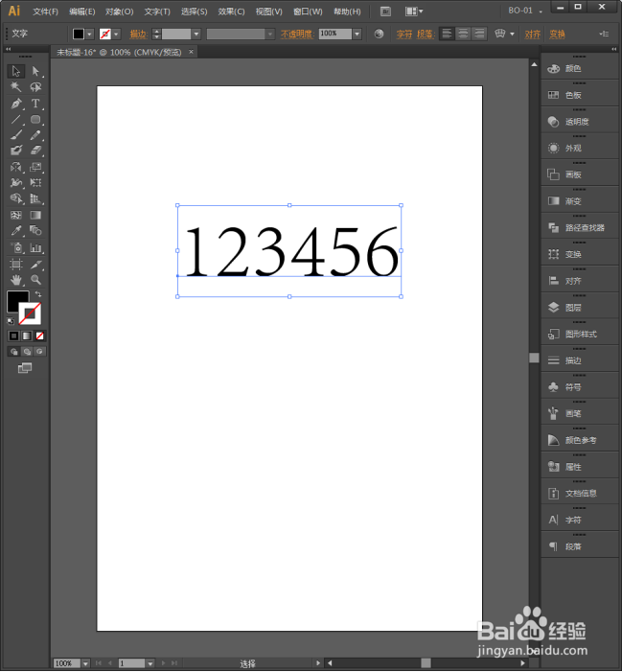
Task: Open the stroke color dropdown in control bar
Action: [x=116, y=34]
